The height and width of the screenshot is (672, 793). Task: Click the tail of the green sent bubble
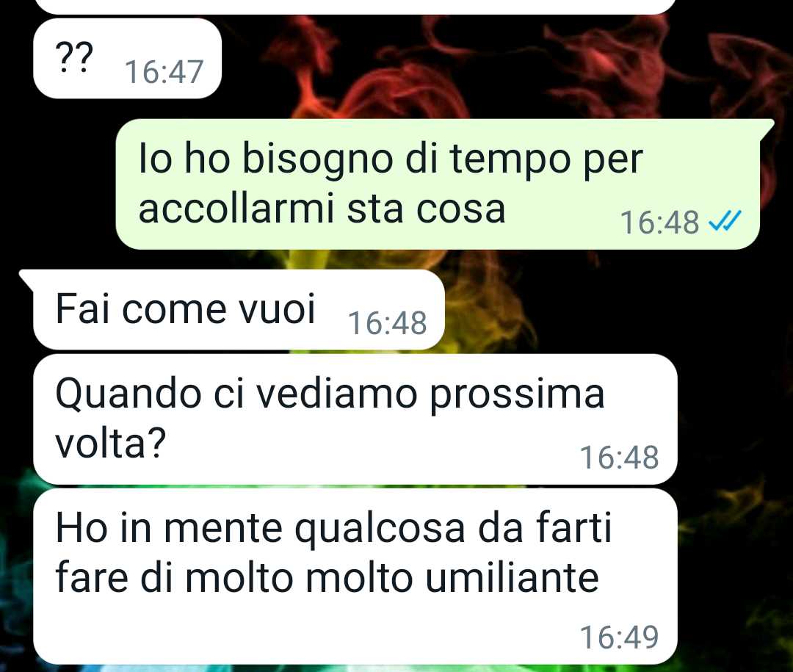(x=766, y=128)
